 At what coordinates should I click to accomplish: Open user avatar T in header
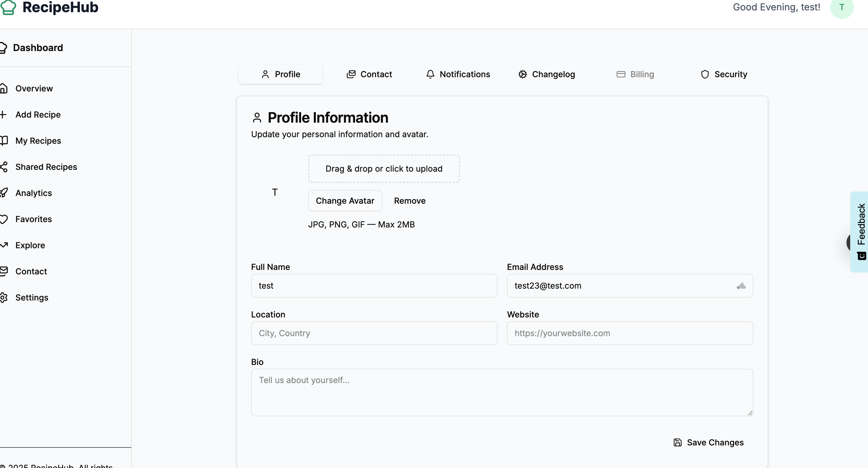point(841,7)
